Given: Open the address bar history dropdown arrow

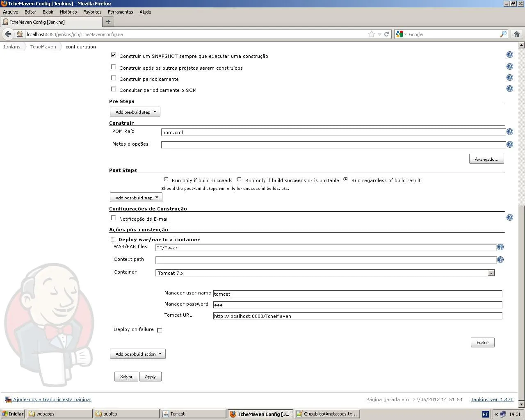Looking at the screenshot, I should pyautogui.click(x=379, y=34).
